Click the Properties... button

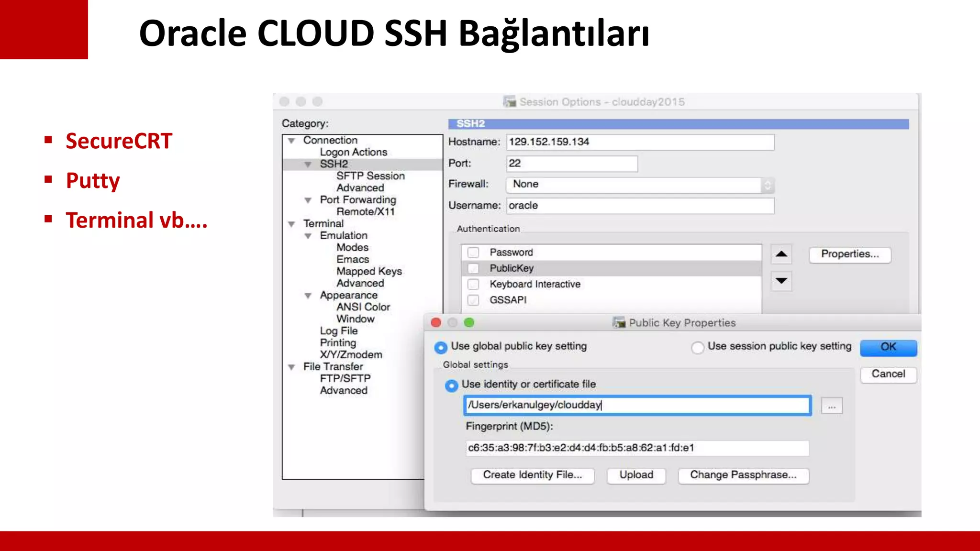point(850,254)
